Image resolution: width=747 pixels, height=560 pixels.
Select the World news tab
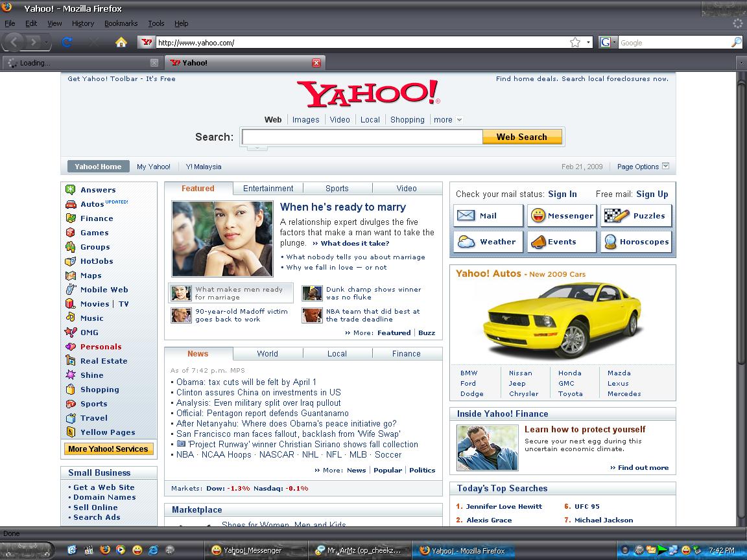click(x=267, y=354)
